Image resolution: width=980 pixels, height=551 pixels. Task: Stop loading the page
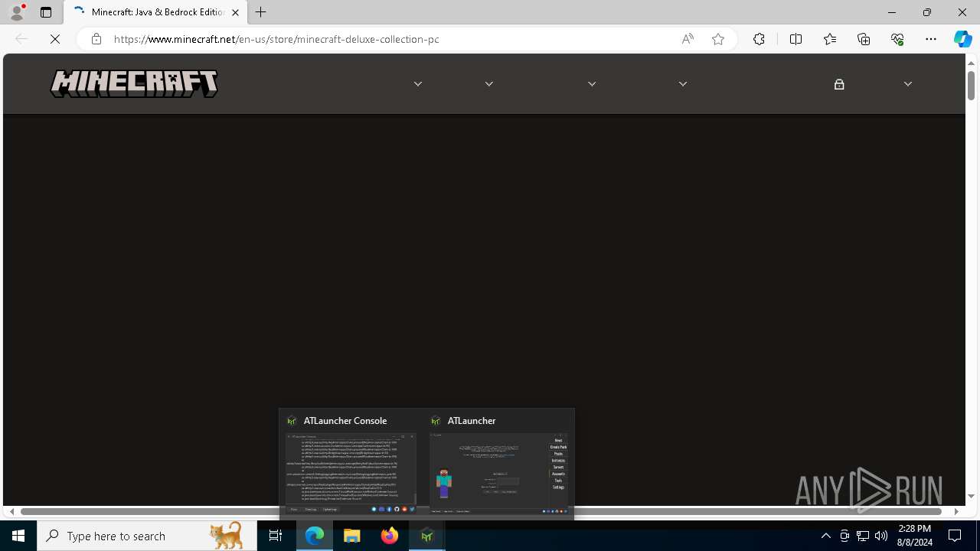click(55, 39)
